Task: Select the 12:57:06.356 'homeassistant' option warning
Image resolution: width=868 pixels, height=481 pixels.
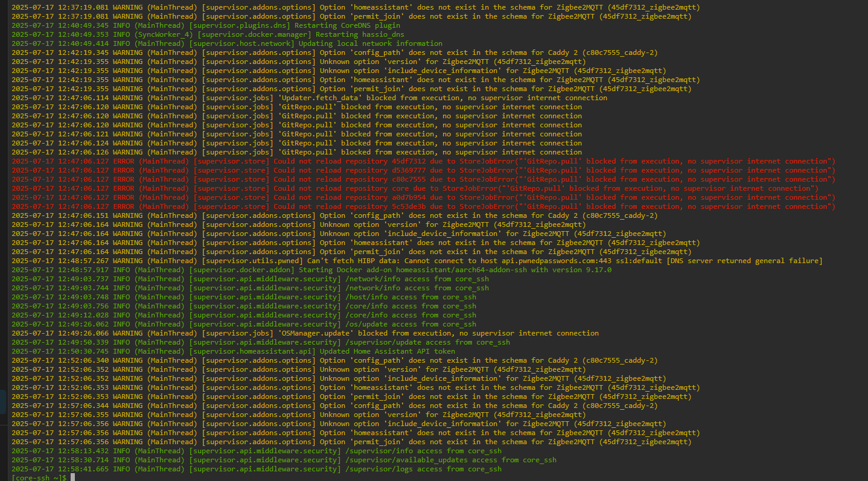Action: pos(356,433)
